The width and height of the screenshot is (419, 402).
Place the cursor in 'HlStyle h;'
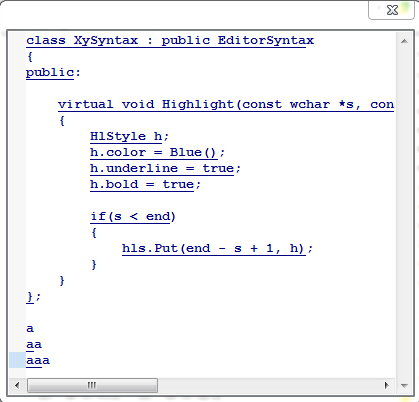tap(130, 137)
